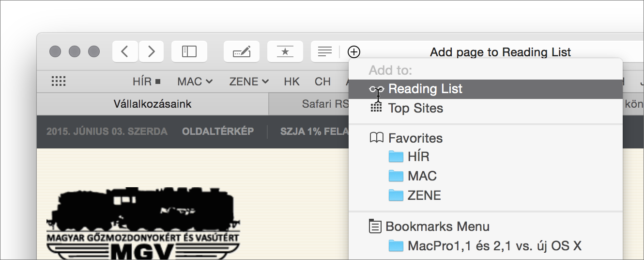The image size is (644, 260).
Task: Open the HK bookmark
Action: click(x=292, y=81)
